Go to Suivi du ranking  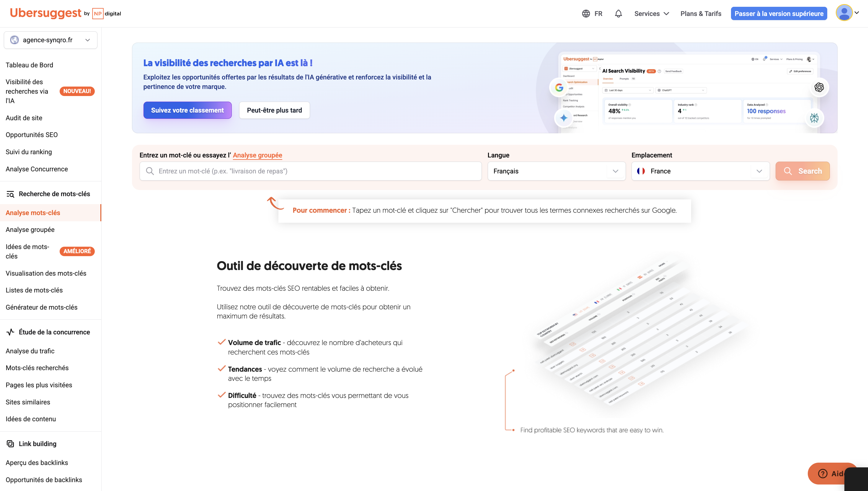[29, 152]
